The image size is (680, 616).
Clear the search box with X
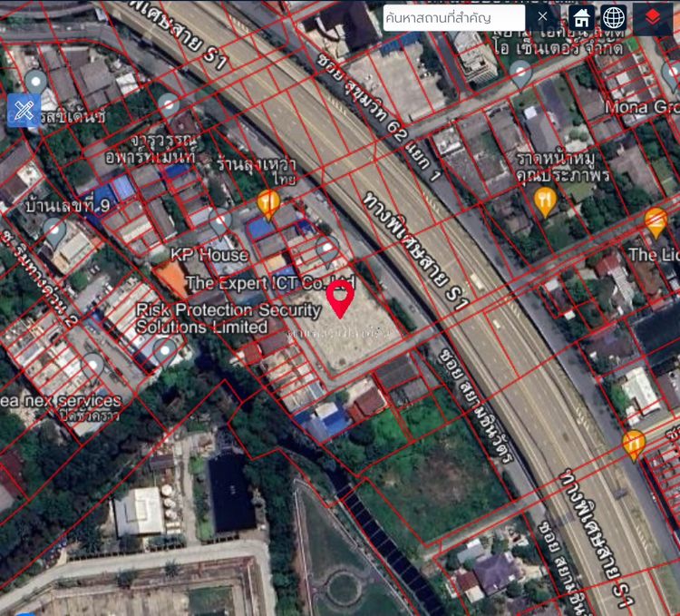pyautogui.click(x=542, y=17)
